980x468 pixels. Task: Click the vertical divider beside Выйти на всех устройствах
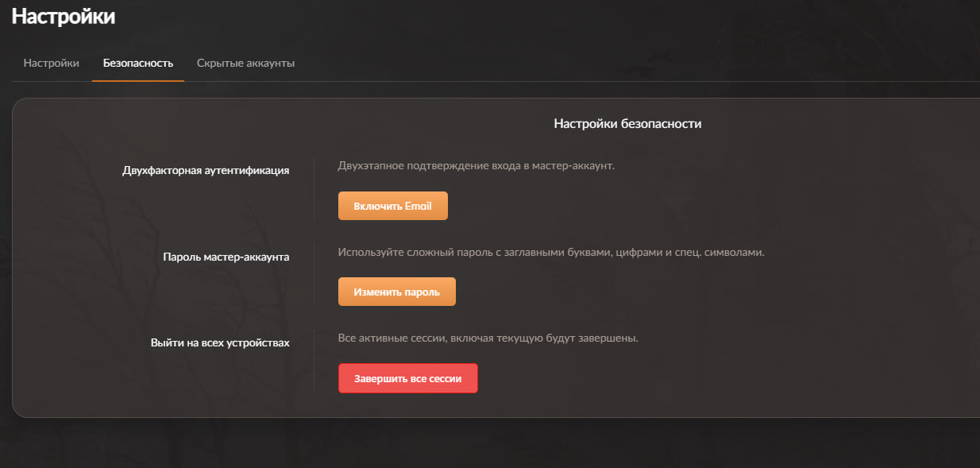click(314, 361)
